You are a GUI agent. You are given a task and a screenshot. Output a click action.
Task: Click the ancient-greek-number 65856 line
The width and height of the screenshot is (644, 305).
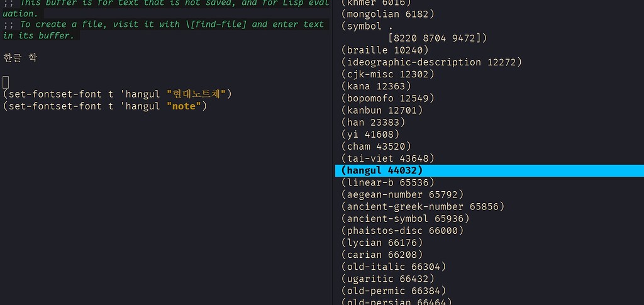click(423, 206)
